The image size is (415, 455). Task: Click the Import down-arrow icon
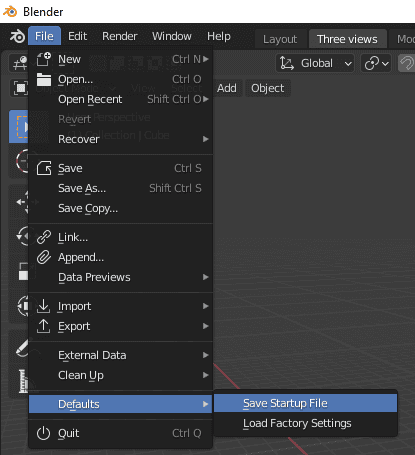pos(43,306)
